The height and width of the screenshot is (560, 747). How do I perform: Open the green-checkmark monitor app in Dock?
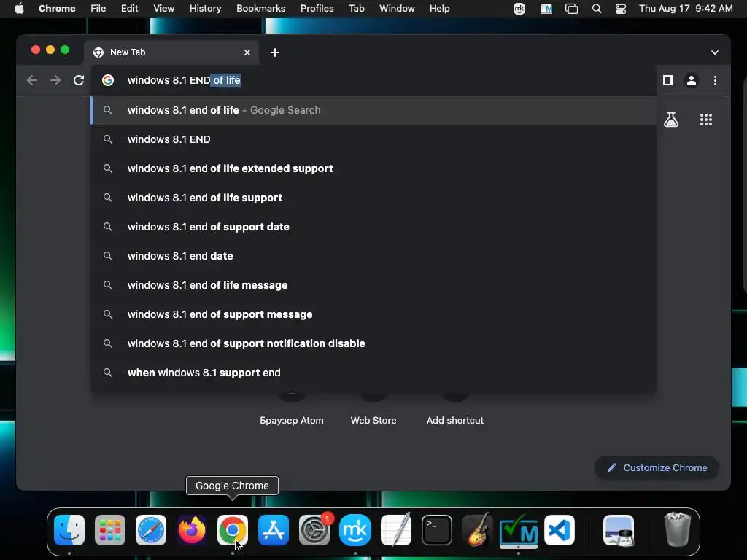pyautogui.click(x=519, y=530)
